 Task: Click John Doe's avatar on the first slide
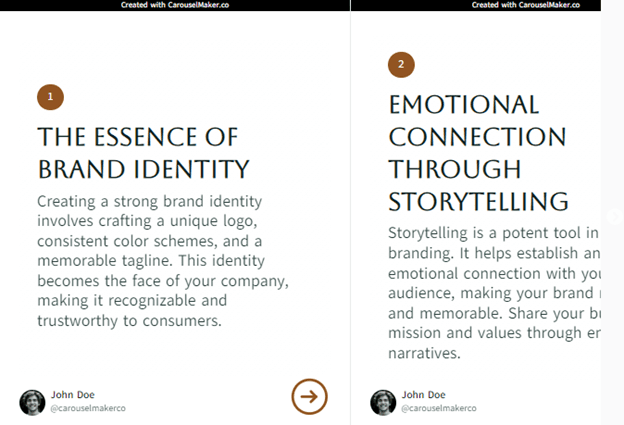pos(32,402)
